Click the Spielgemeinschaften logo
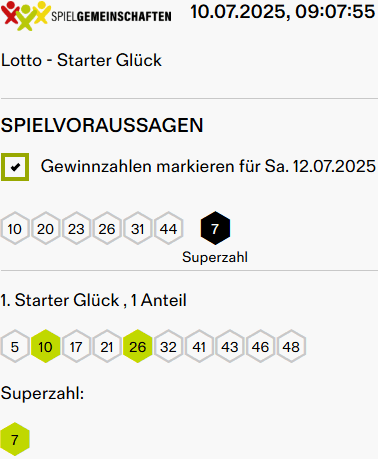378x459 pixels. coord(86,15)
